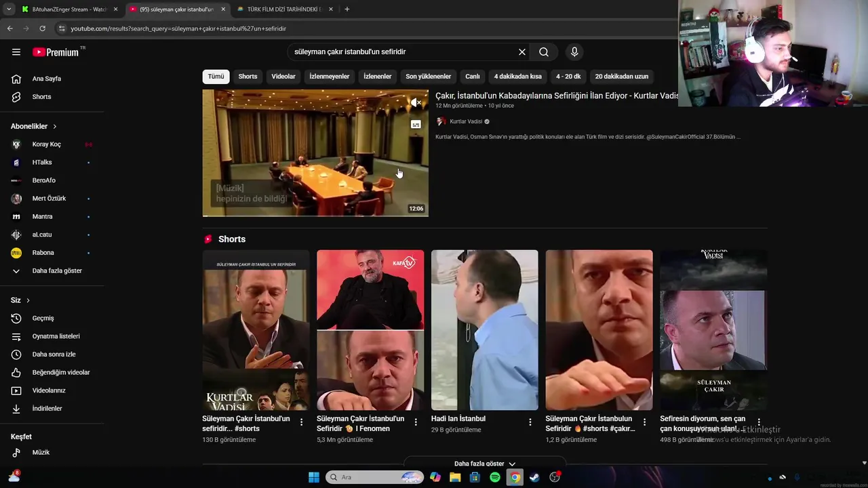Open the KAFA TV short thumbnail
Image resolution: width=868 pixels, height=488 pixels.
click(370, 330)
